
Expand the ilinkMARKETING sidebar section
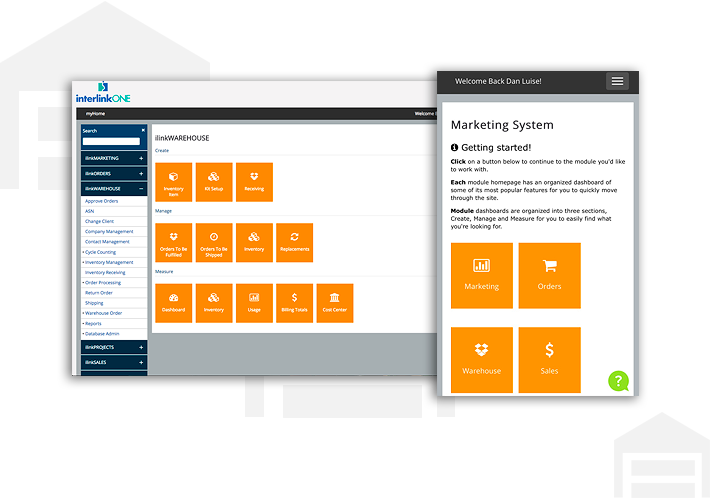(114, 158)
